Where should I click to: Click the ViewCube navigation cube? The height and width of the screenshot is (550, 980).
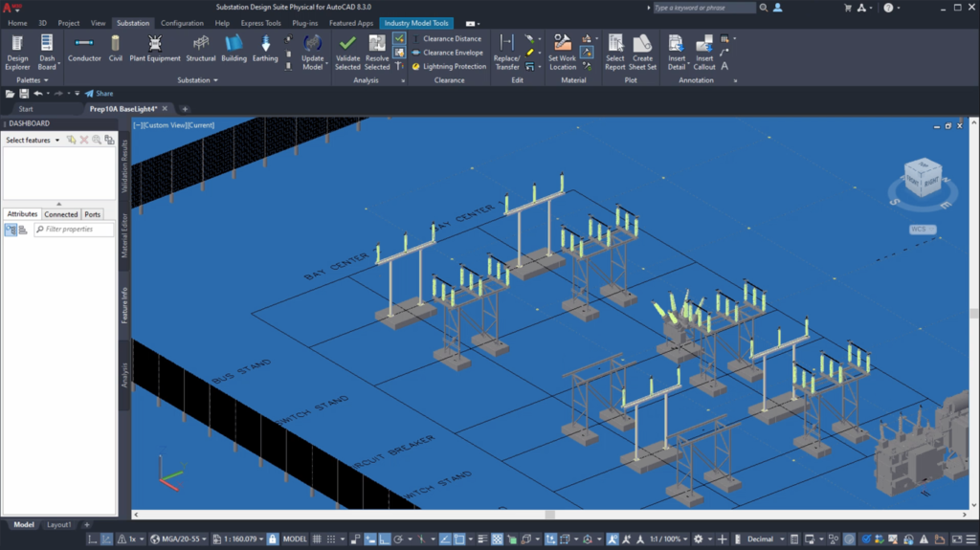(923, 178)
